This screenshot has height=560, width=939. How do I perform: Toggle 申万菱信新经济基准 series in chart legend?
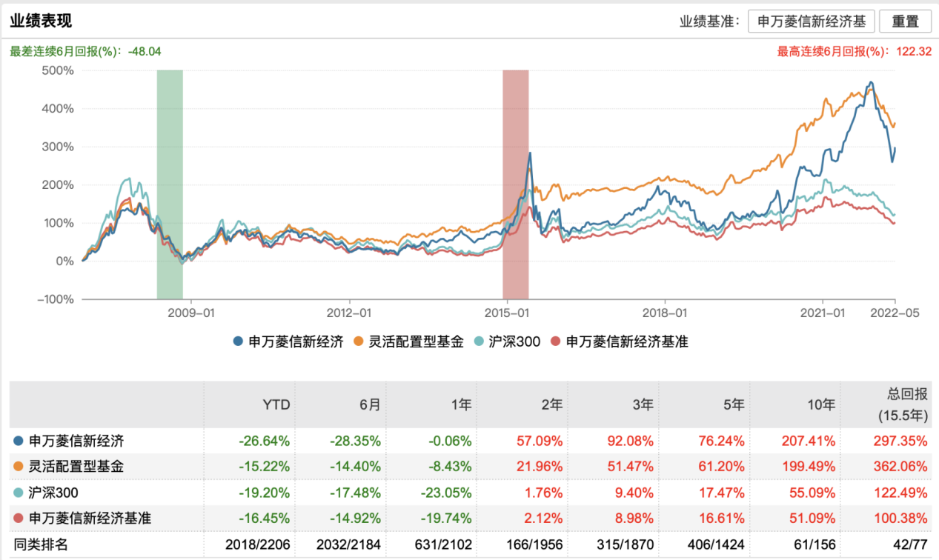(619, 341)
